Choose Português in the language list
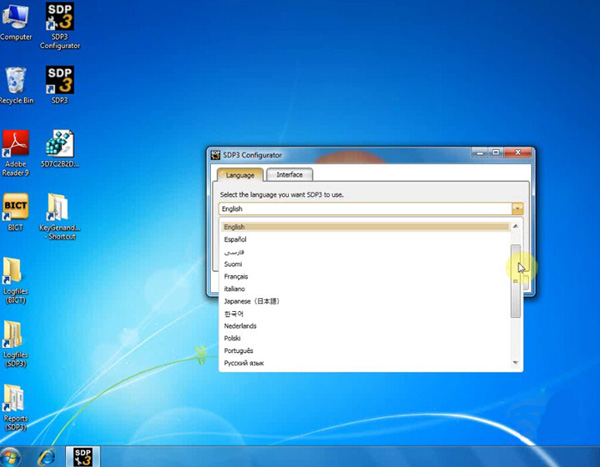This screenshot has width=600, height=467. [x=365, y=351]
